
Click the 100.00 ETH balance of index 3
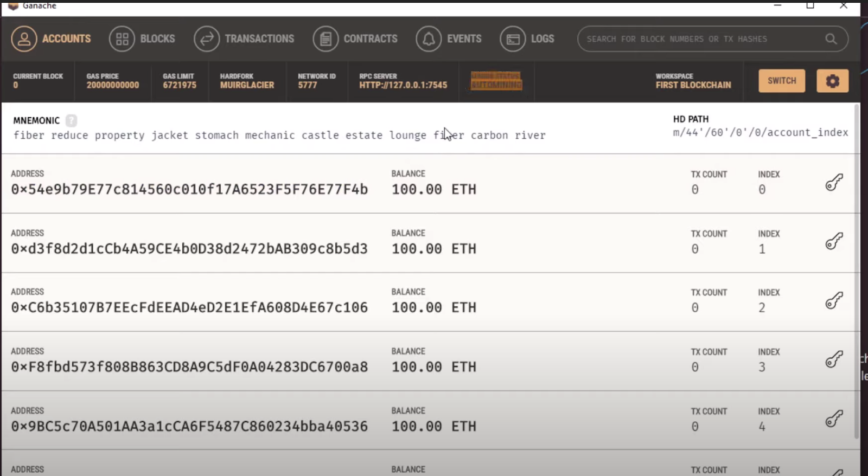434,367
